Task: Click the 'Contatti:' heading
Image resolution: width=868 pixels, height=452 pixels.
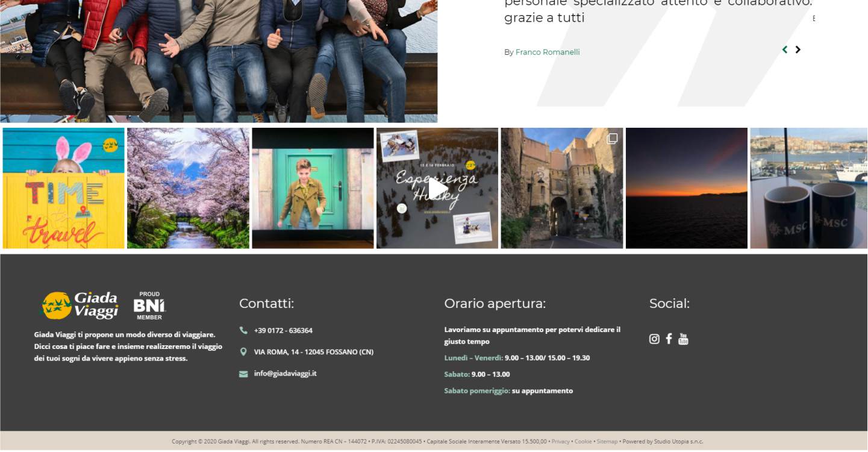Action: [x=266, y=304]
